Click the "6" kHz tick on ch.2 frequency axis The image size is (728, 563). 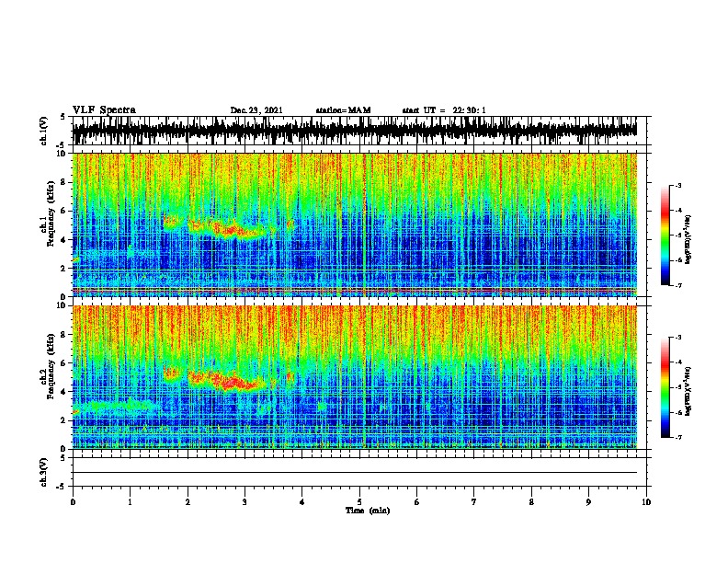point(64,363)
